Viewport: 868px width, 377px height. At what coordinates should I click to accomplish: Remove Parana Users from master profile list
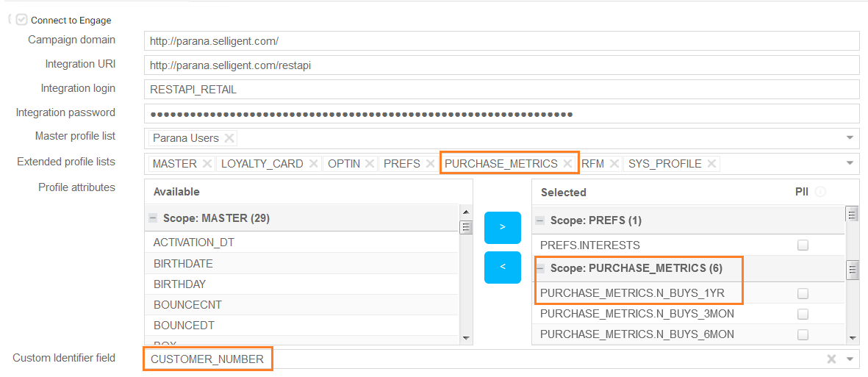(x=229, y=138)
